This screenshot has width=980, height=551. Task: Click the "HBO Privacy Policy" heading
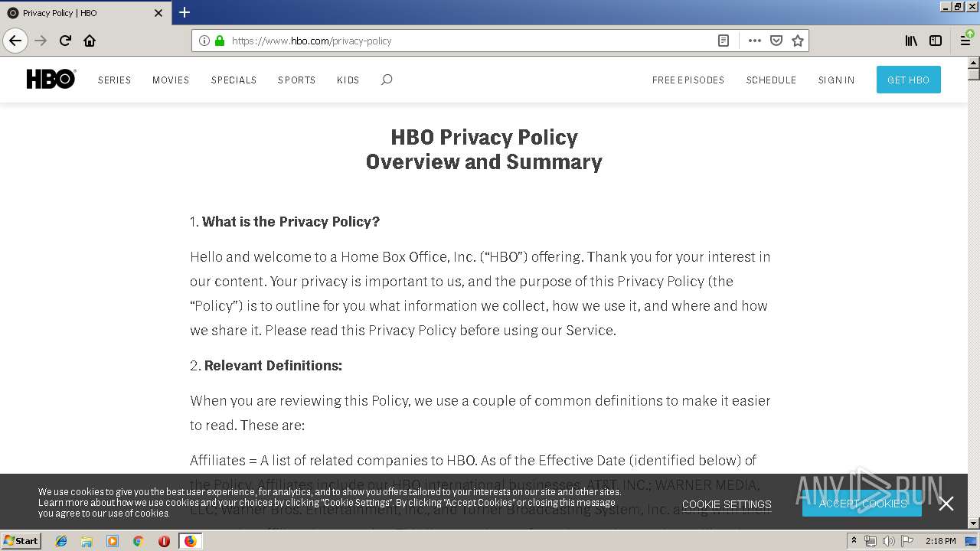pyautogui.click(x=484, y=138)
